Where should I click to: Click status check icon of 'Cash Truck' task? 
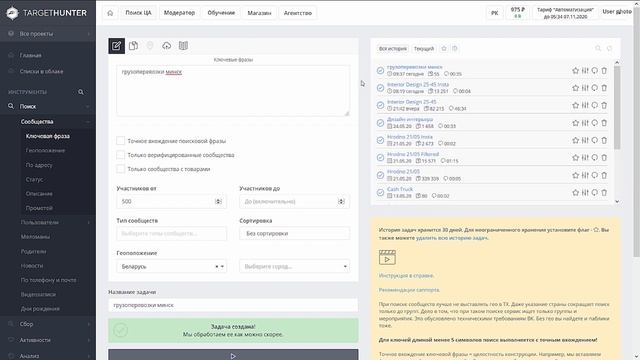click(380, 193)
